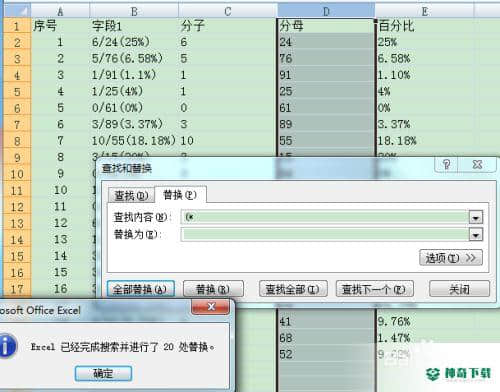Click cell containing 5/76(6.58%)
The height and width of the screenshot is (392, 500).
(134, 58)
